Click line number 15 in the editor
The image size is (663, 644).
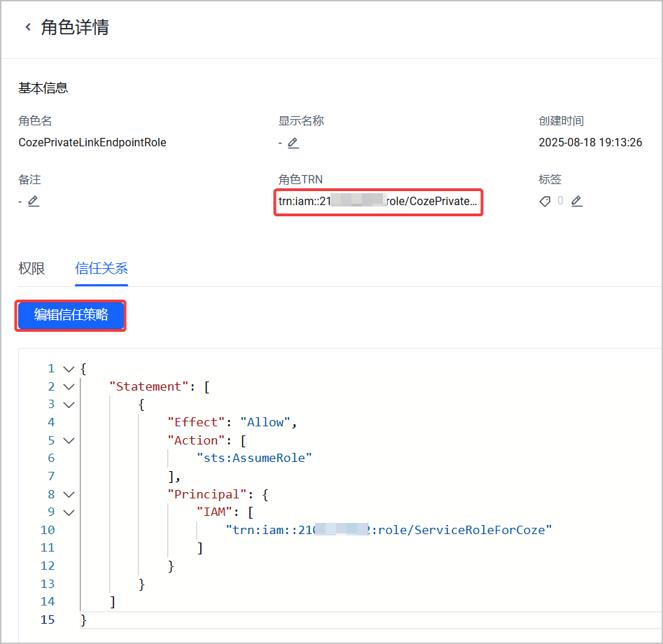48,620
